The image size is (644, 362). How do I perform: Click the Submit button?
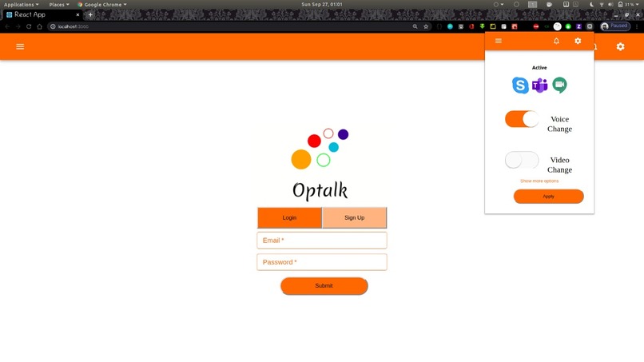[324, 285]
